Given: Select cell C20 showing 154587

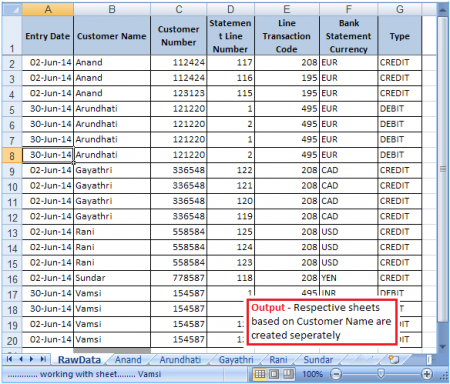Looking at the screenshot, I should coord(179,340).
